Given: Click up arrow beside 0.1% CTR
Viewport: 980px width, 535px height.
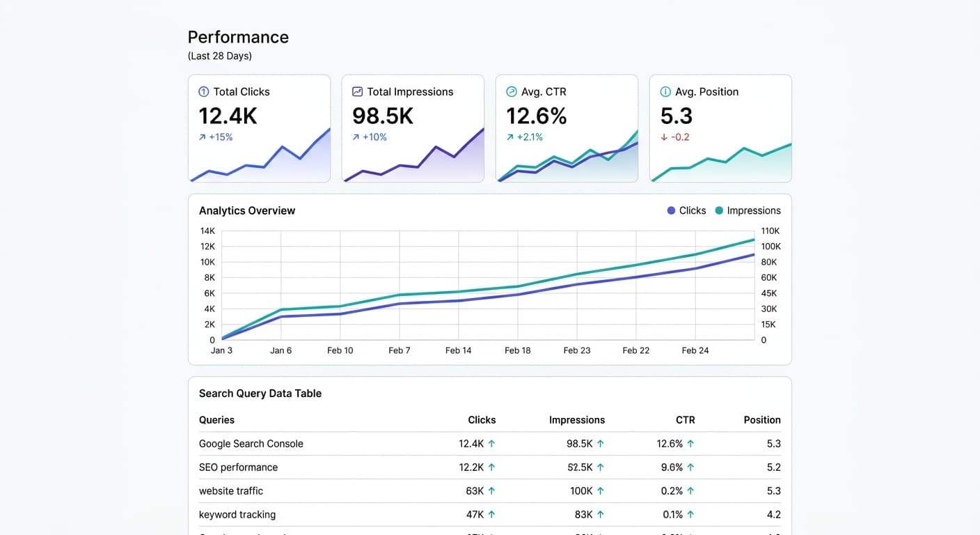Looking at the screenshot, I should click(690, 515).
